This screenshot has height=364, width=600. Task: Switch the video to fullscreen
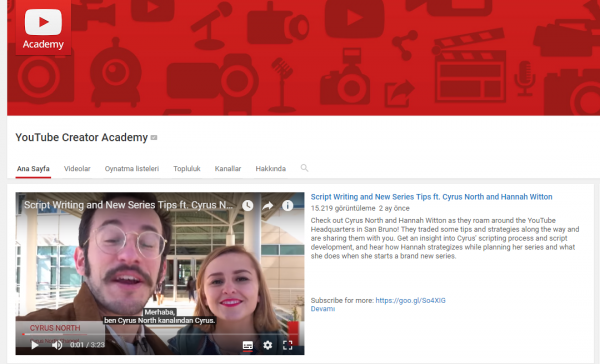[x=287, y=345]
